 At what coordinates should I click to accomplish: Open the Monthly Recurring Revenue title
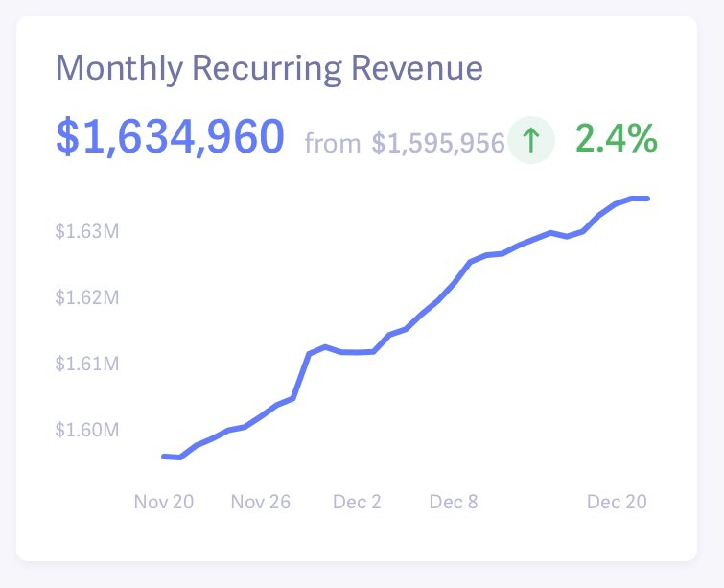(269, 69)
